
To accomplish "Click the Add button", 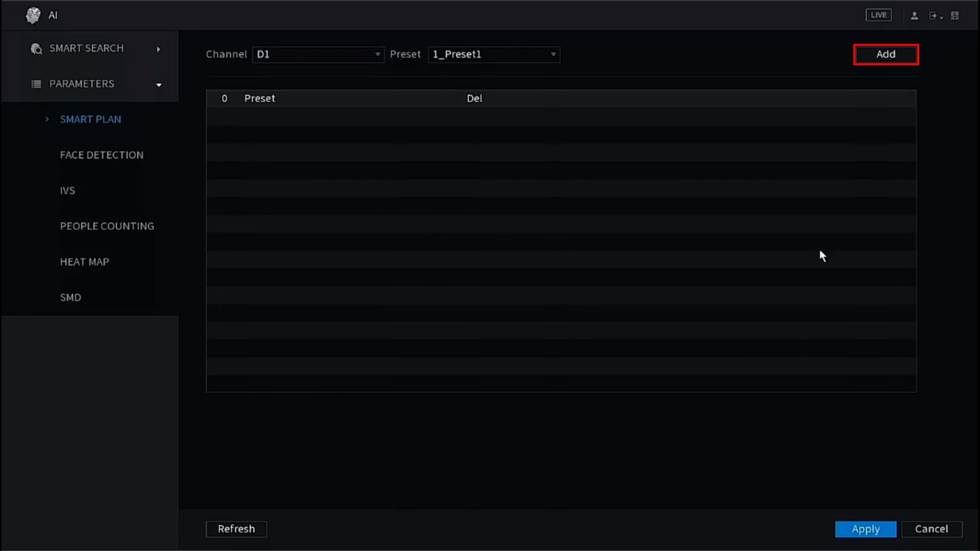I will pos(886,55).
